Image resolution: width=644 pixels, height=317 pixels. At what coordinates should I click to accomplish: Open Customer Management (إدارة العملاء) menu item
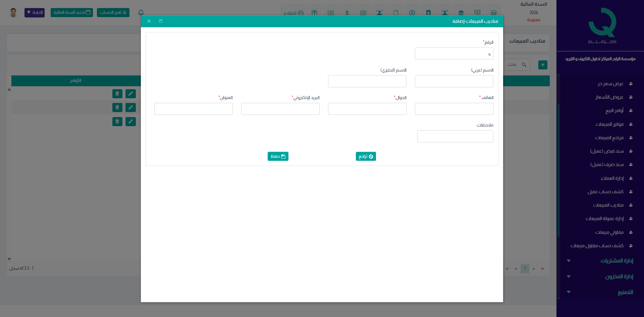(x=612, y=178)
